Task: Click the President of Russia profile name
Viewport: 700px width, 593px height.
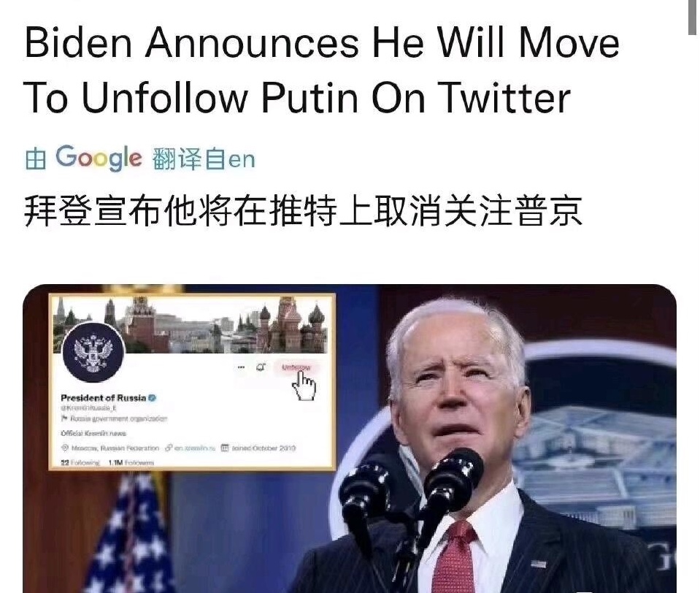Action: tap(103, 397)
